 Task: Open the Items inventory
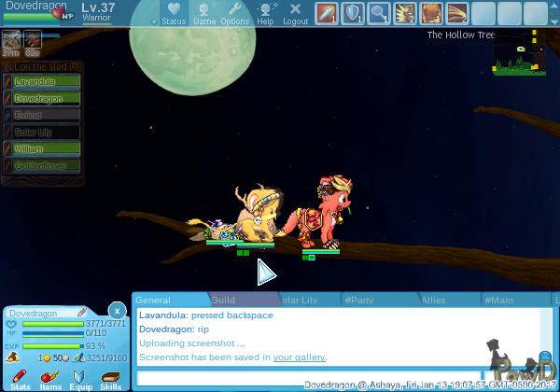pos(50,378)
